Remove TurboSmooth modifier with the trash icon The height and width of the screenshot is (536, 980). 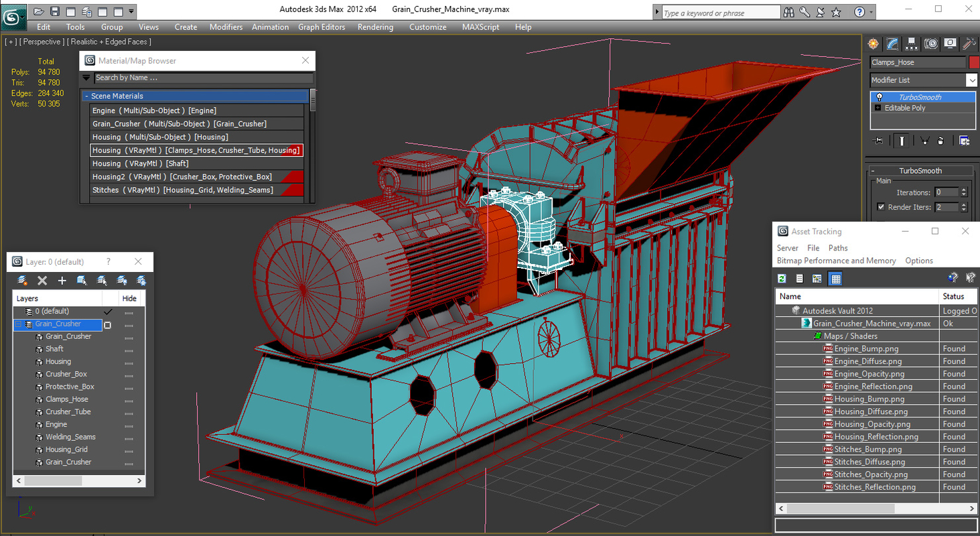click(940, 141)
